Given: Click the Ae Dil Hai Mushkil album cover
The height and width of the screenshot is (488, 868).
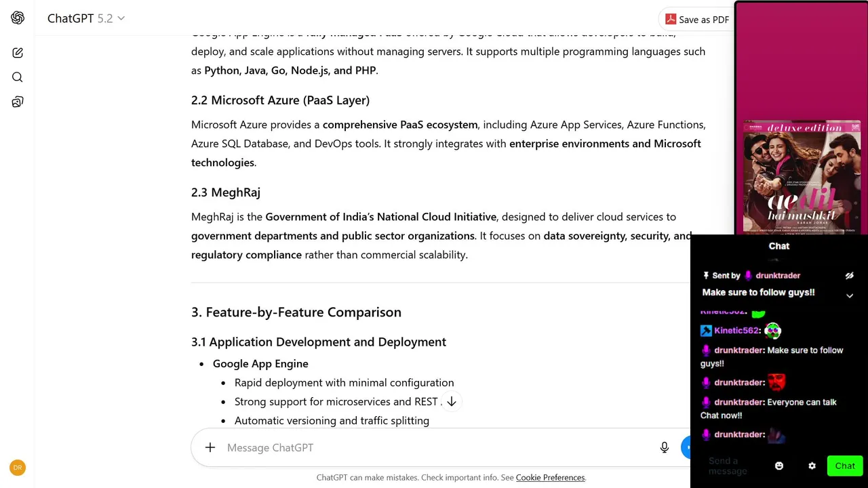Looking at the screenshot, I should 802,178.
